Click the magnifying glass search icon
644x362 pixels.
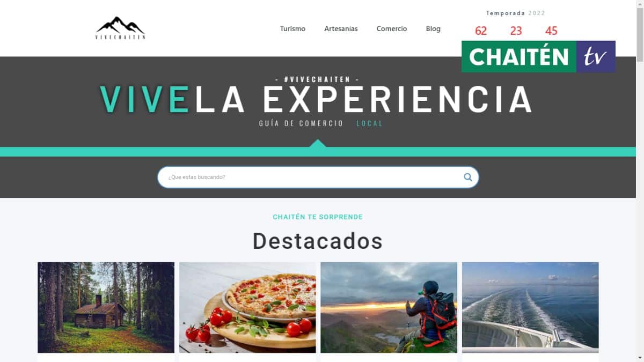pyautogui.click(x=468, y=177)
